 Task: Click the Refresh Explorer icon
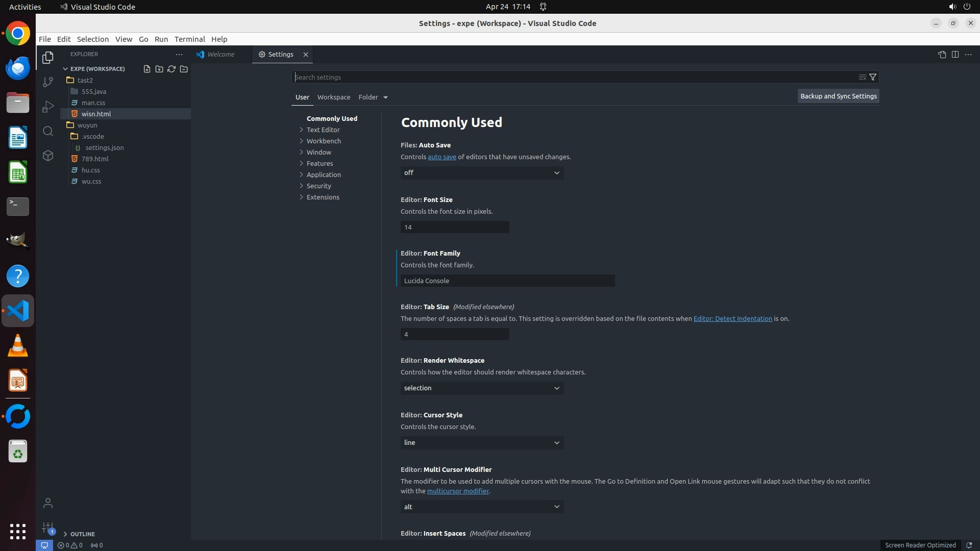pyautogui.click(x=171, y=69)
